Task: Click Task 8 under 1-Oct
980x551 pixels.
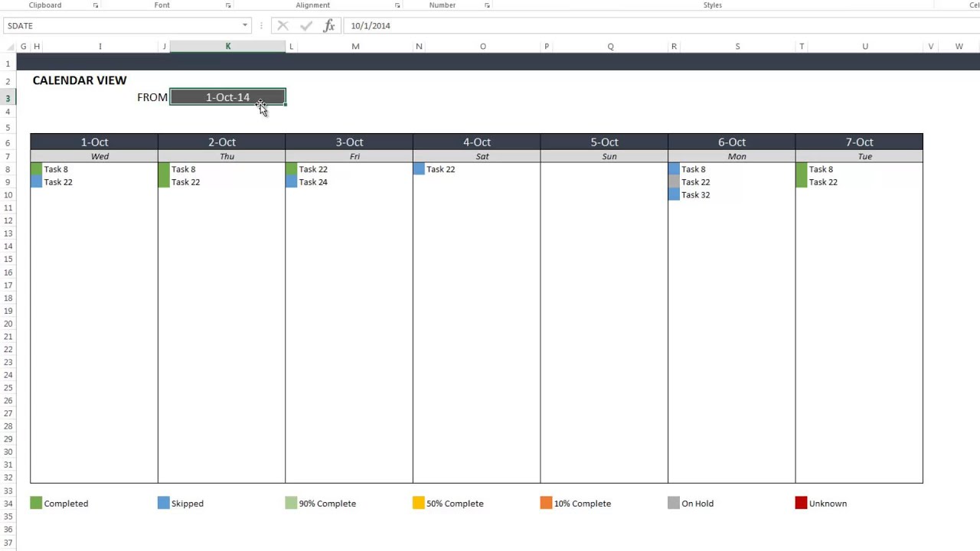Action: pos(56,169)
